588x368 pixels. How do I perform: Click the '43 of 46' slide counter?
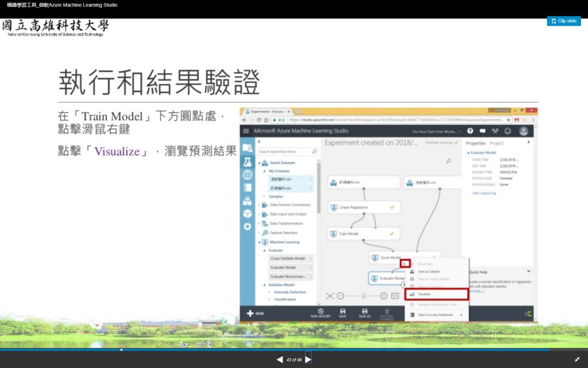pyautogui.click(x=294, y=360)
